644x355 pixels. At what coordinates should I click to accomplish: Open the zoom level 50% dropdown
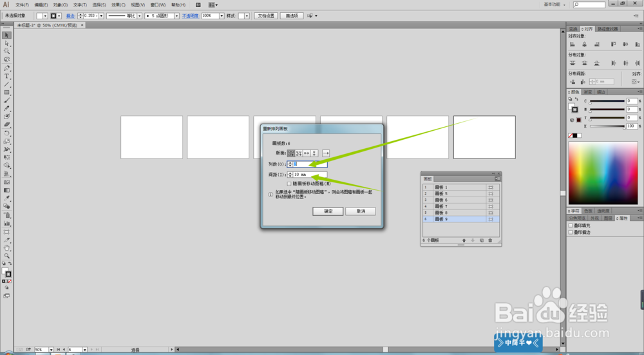click(x=52, y=350)
